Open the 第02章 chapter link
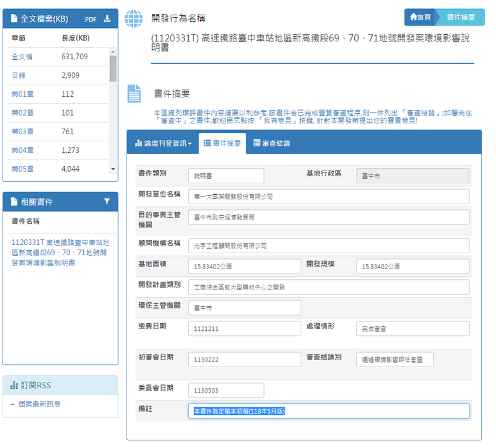The image size is (496, 448). click(x=22, y=113)
